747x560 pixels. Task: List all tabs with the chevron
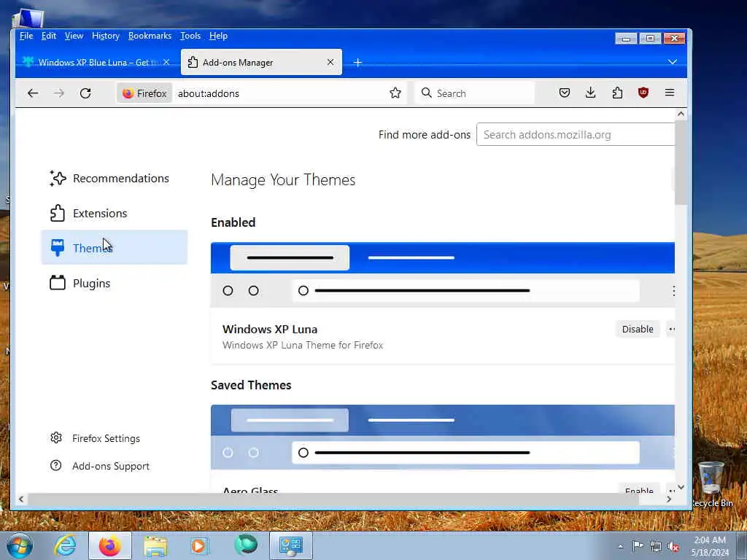(672, 62)
